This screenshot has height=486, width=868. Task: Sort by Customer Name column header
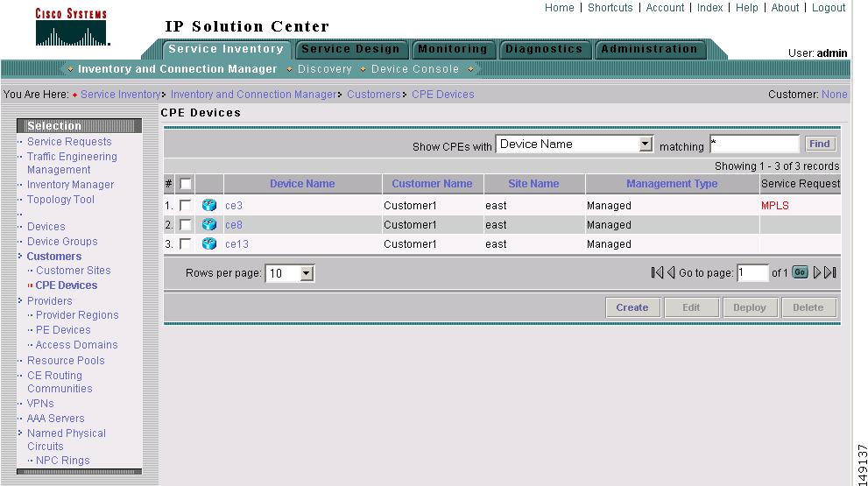[432, 184]
